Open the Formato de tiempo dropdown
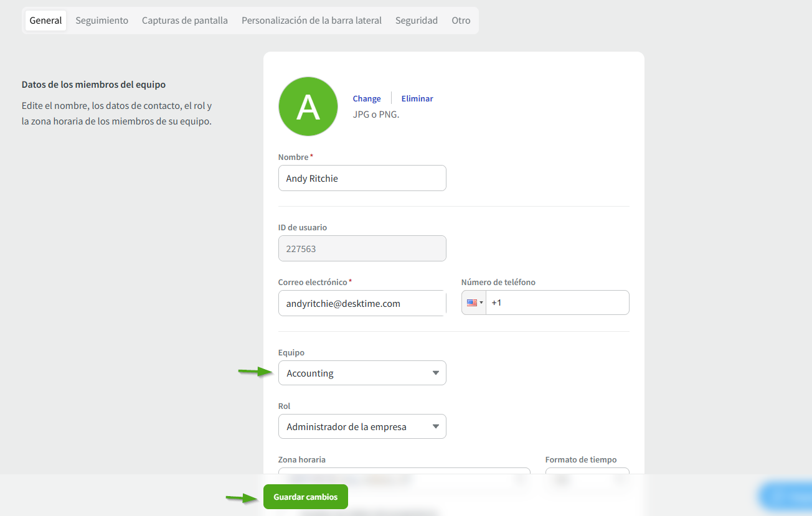The width and height of the screenshot is (812, 516). point(587,471)
